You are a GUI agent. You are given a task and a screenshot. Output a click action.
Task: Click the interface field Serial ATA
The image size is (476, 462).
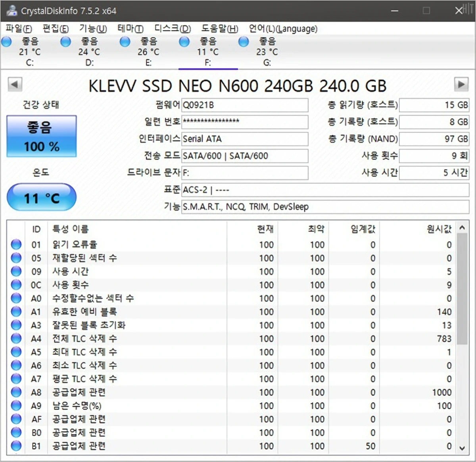(x=245, y=139)
